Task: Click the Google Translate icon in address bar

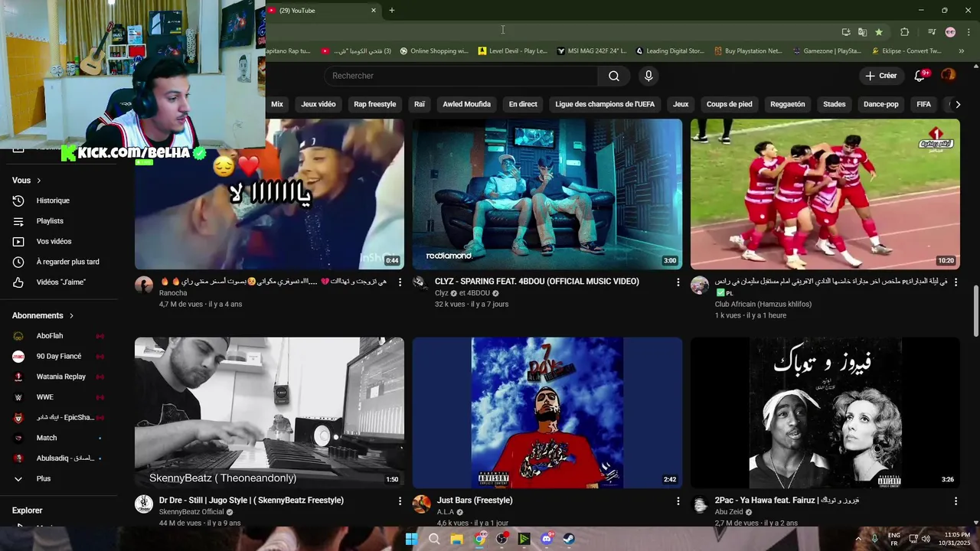Action: (862, 32)
